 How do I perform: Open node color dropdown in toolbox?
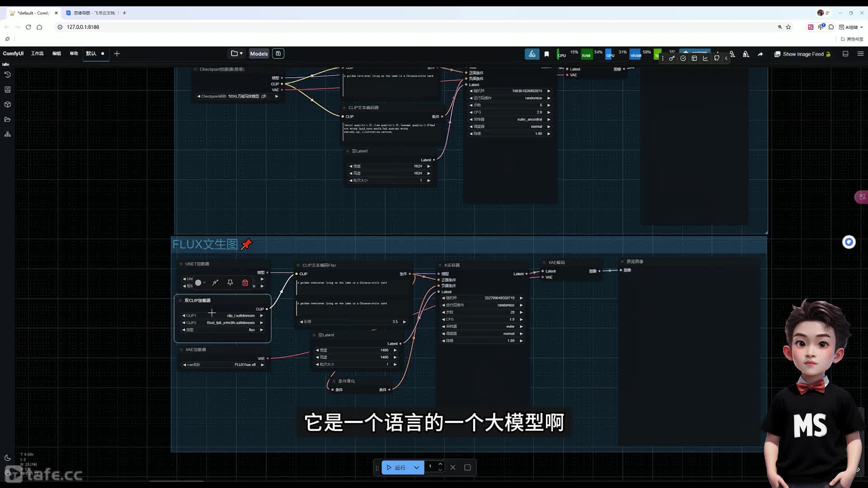point(200,282)
